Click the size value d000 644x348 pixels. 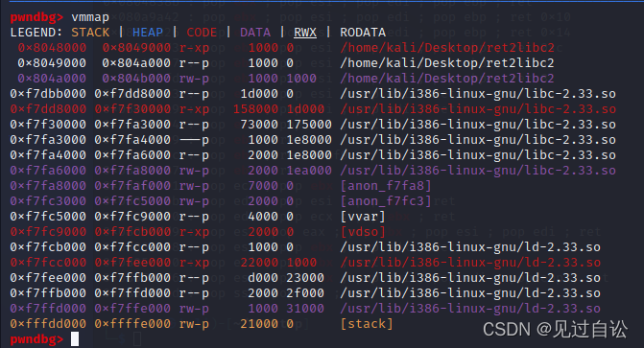pyautogui.click(x=263, y=278)
